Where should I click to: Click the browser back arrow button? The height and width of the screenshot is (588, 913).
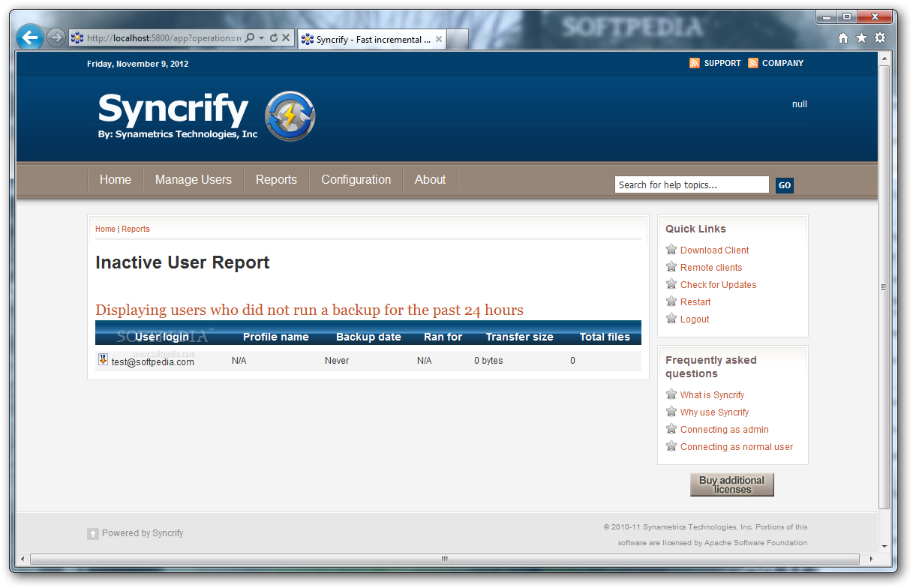pos(29,37)
